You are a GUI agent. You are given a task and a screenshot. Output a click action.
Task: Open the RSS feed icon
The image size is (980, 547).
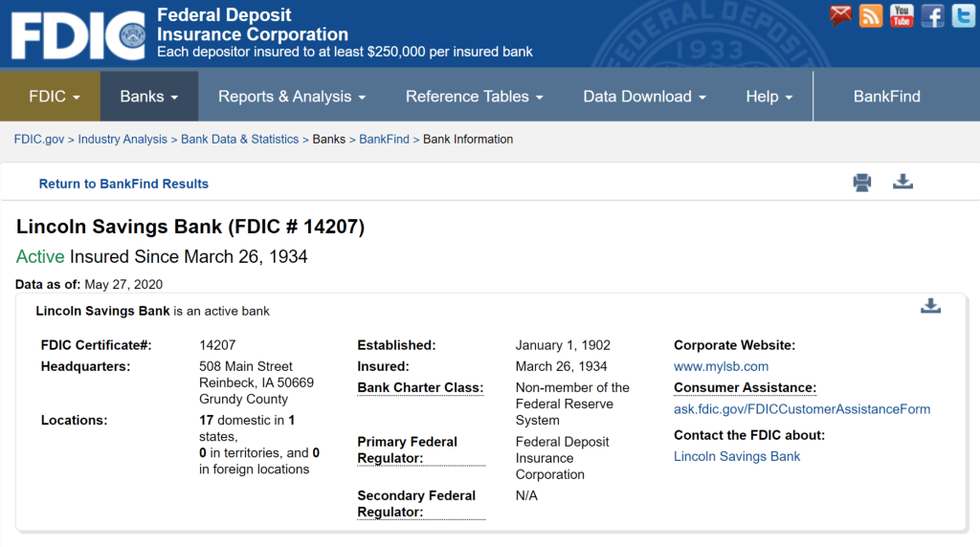pyautogui.click(x=871, y=15)
